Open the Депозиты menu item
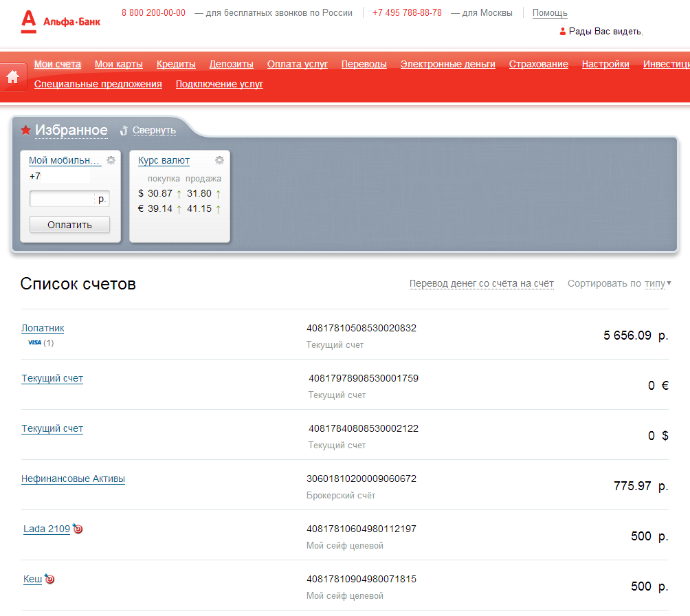690x616 pixels. (231, 64)
